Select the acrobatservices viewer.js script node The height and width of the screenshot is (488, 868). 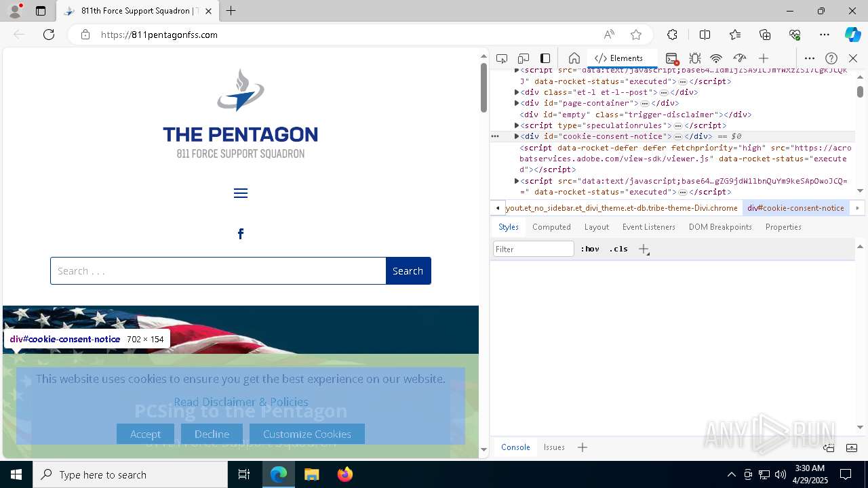click(x=685, y=159)
